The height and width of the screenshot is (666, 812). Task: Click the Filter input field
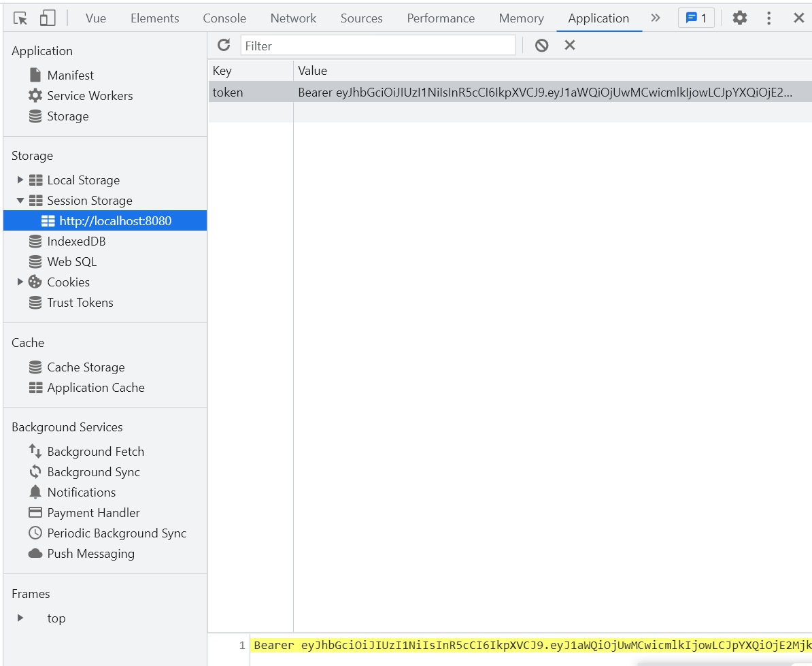point(378,46)
